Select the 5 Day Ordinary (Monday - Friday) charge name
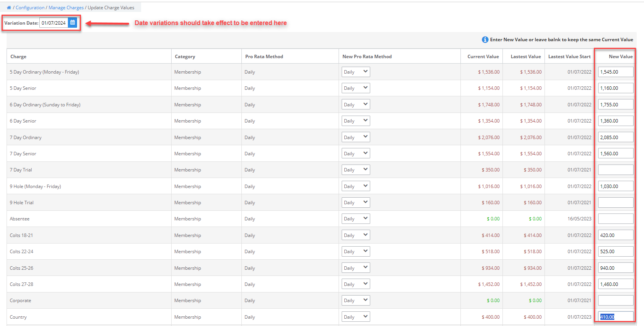The width and height of the screenshot is (644, 326). [x=44, y=72]
